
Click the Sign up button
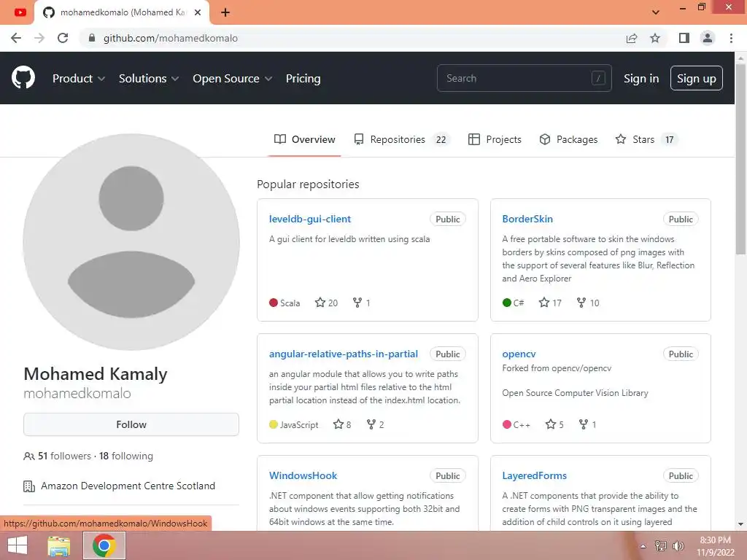pos(696,78)
